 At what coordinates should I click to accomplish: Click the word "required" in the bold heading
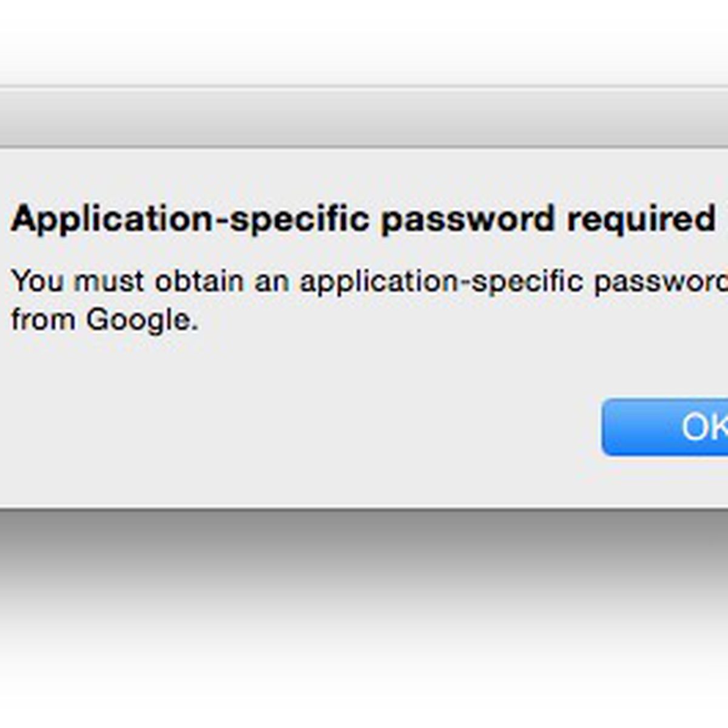641,218
